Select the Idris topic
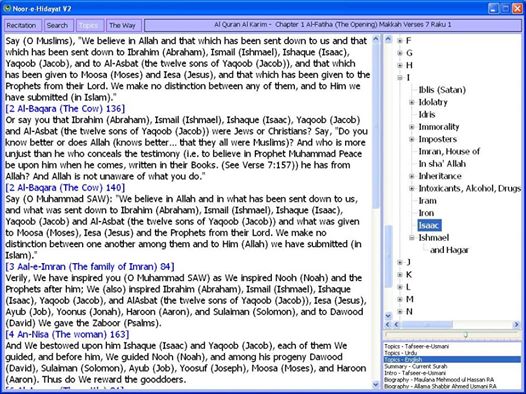The height and width of the screenshot is (394, 526). click(x=427, y=115)
